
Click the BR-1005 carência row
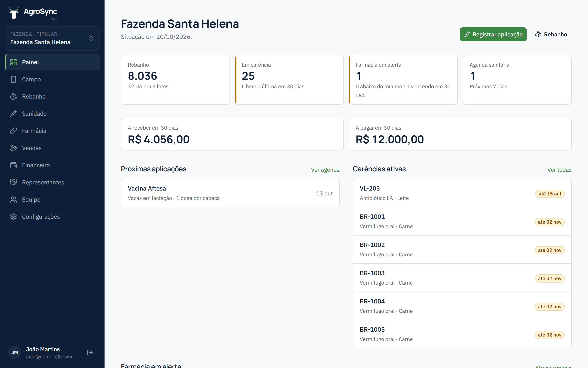[x=462, y=334]
